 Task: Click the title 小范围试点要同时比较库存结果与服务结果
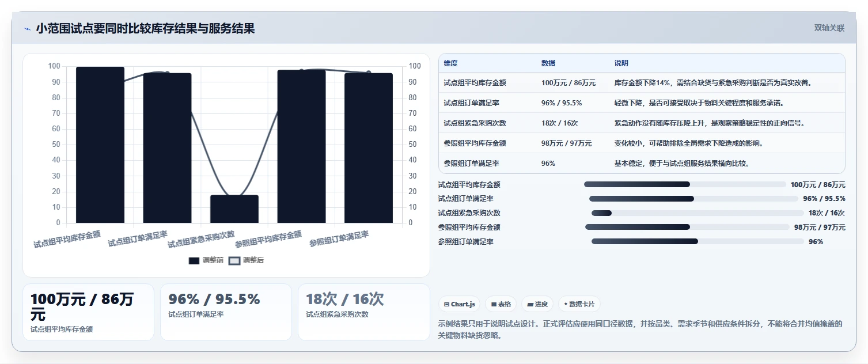tap(146, 29)
